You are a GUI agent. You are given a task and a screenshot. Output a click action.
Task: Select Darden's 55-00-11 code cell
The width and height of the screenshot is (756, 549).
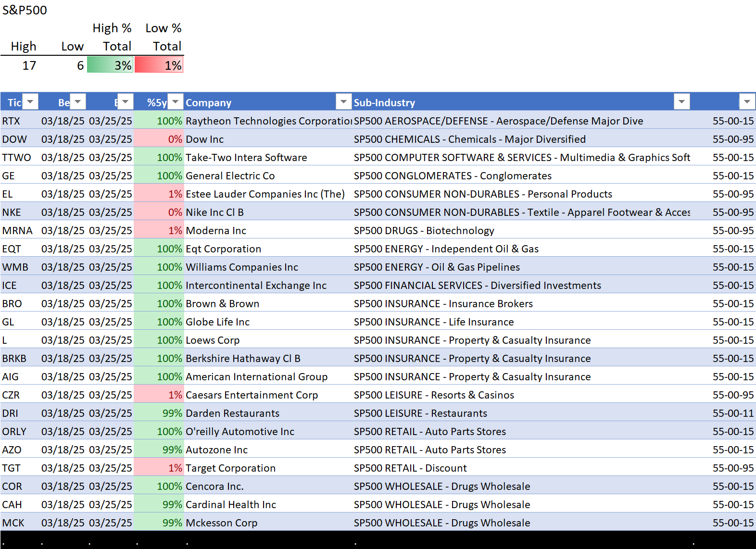coord(724,413)
